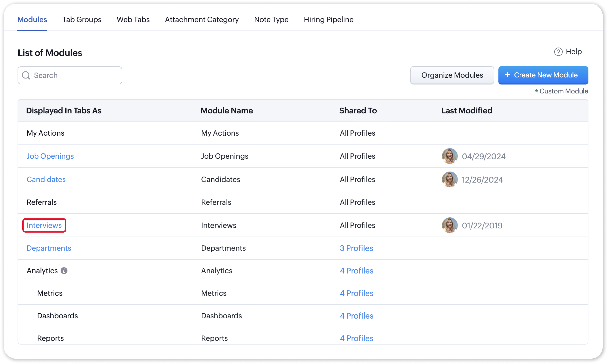Screen dimensions: 608x364
Task: Select the Note Type tab
Action: point(271,20)
